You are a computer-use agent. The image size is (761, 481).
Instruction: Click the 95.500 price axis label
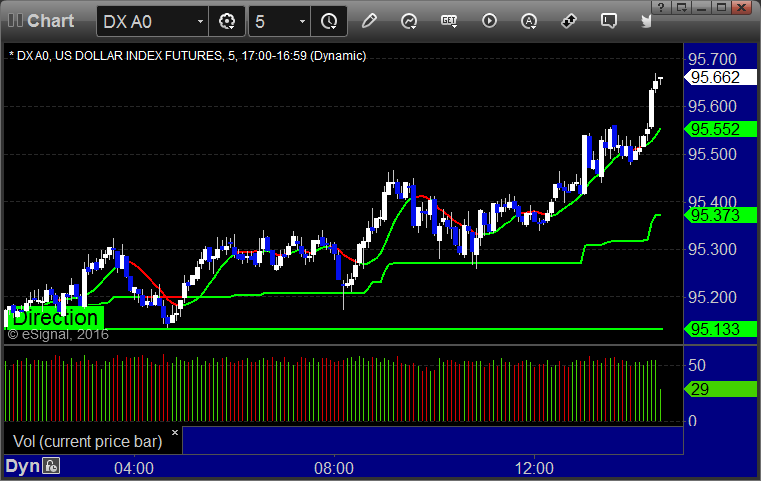click(712, 154)
